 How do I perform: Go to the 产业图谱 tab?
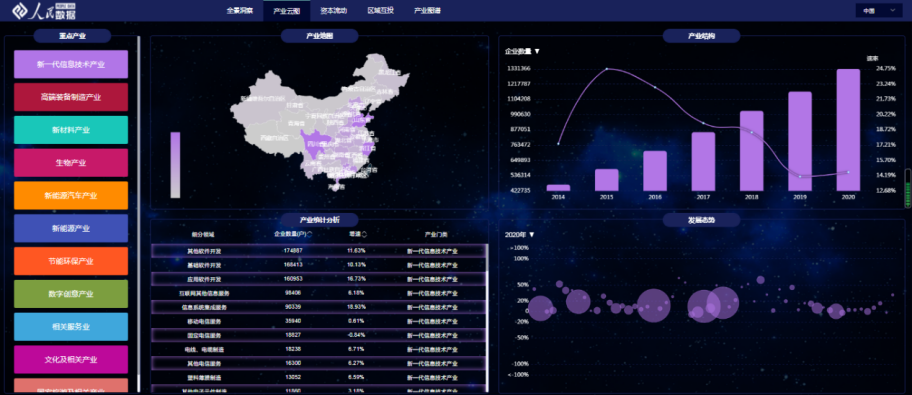[x=428, y=10]
